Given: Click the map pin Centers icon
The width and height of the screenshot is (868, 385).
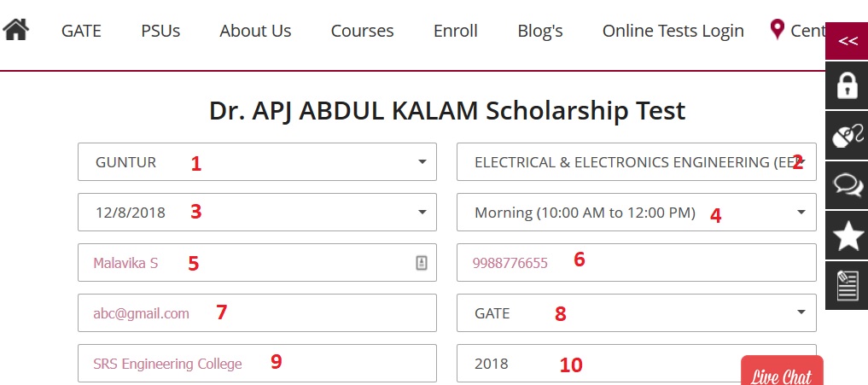Looking at the screenshot, I should (777, 30).
